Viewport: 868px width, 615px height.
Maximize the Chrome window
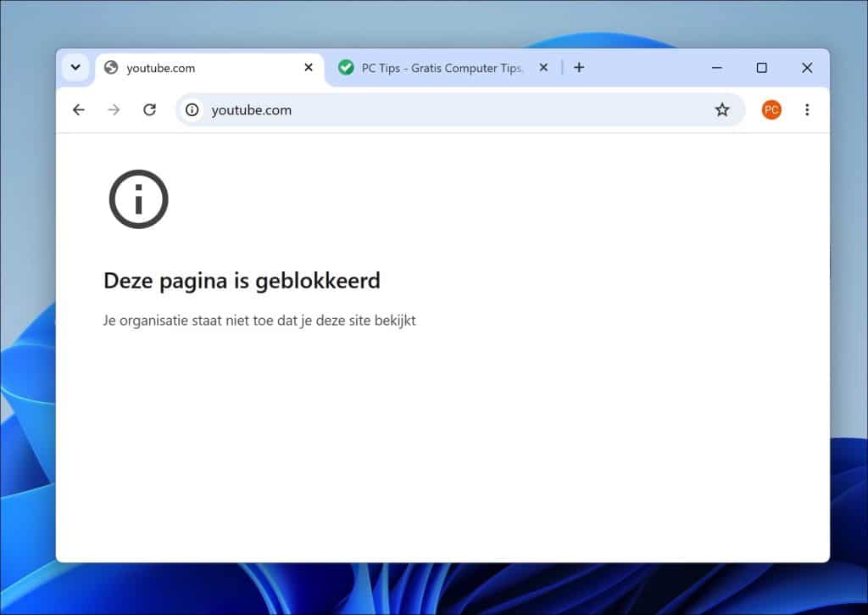762,68
